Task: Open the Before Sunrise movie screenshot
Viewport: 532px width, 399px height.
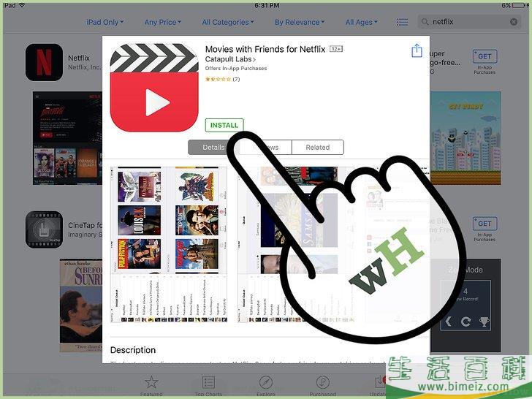Action: point(80,305)
